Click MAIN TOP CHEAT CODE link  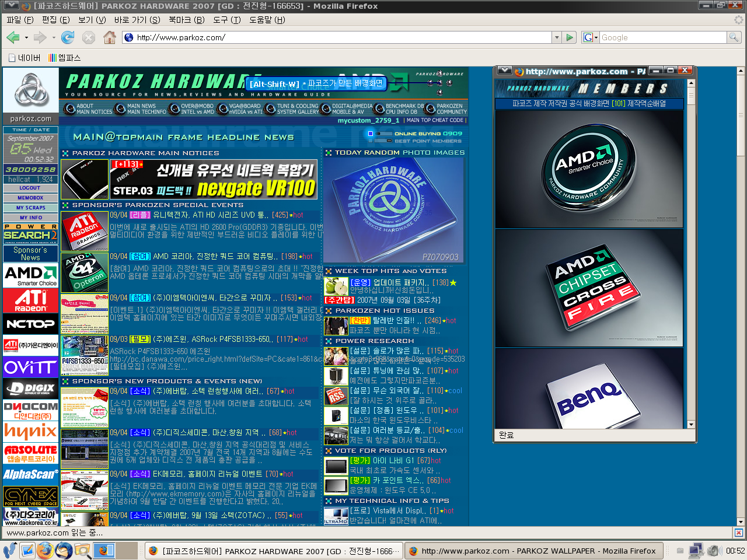[x=435, y=120]
